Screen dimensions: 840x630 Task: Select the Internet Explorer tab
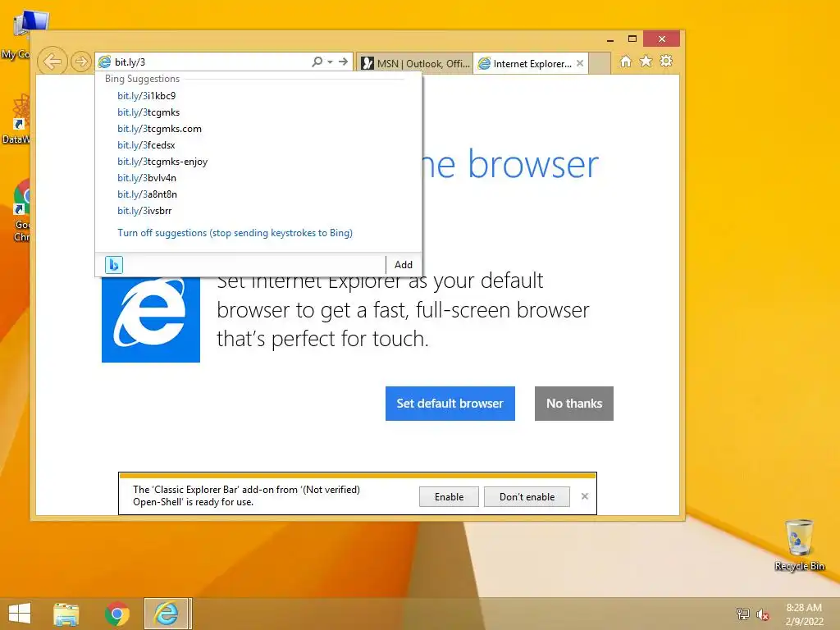(531, 63)
